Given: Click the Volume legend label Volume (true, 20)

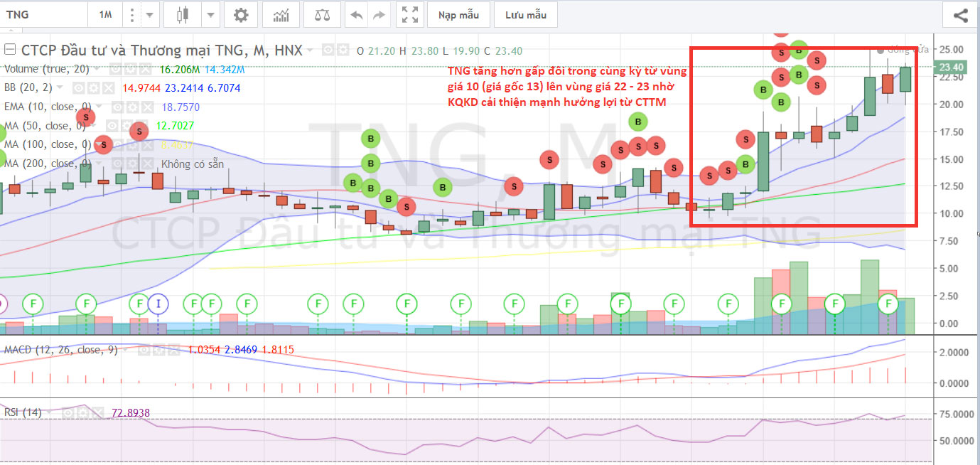Looking at the screenshot, I should pyautogui.click(x=47, y=70).
